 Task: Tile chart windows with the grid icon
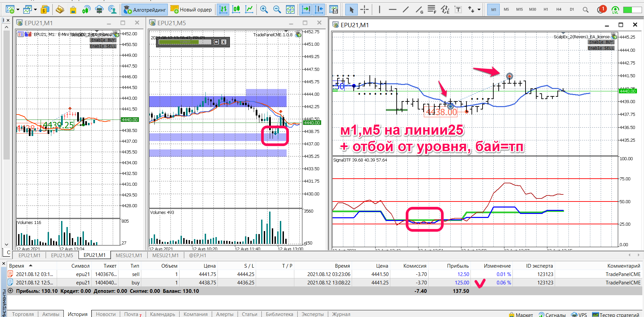[290, 10]
